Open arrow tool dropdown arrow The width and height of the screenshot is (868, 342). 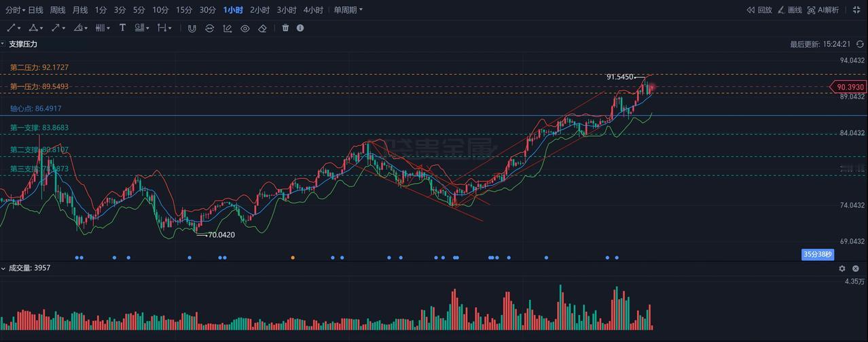tap(64, 29)
